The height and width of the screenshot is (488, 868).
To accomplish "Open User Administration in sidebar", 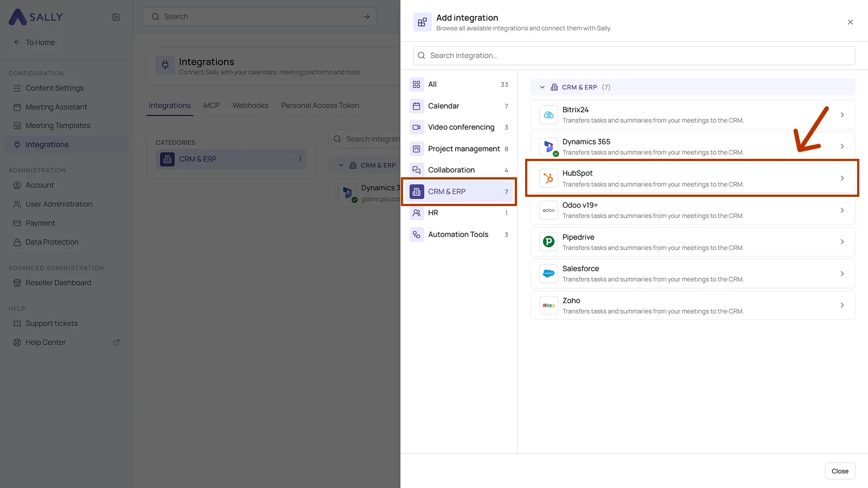I will point(66,204).
